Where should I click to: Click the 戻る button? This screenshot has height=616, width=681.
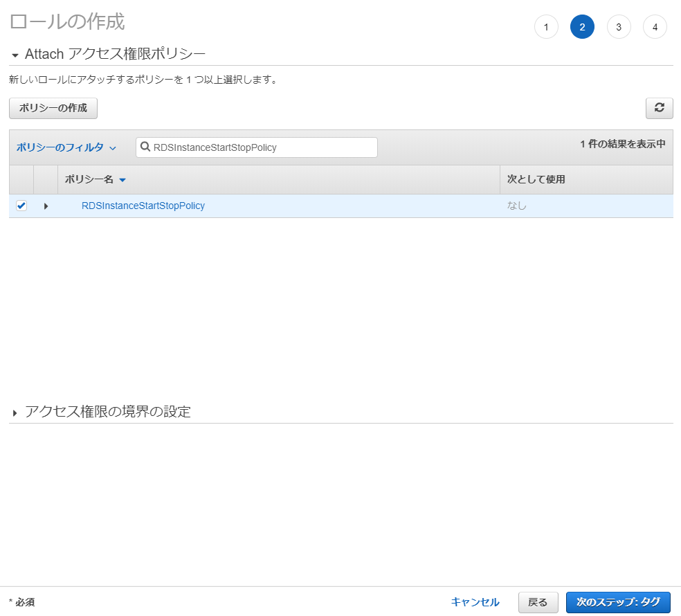(538, 603)
